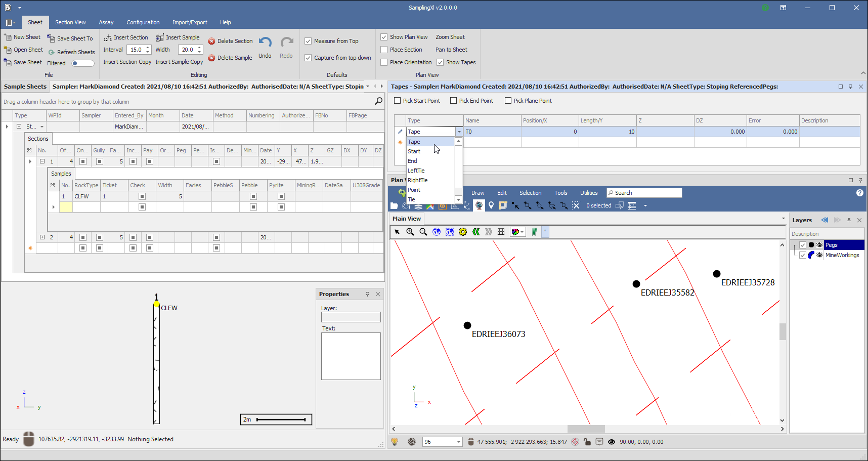Image resolution: width=868 pixels, height=461 pixels.
Task: Toggle the grid icon in Main View toolbar
Action: 501,232
